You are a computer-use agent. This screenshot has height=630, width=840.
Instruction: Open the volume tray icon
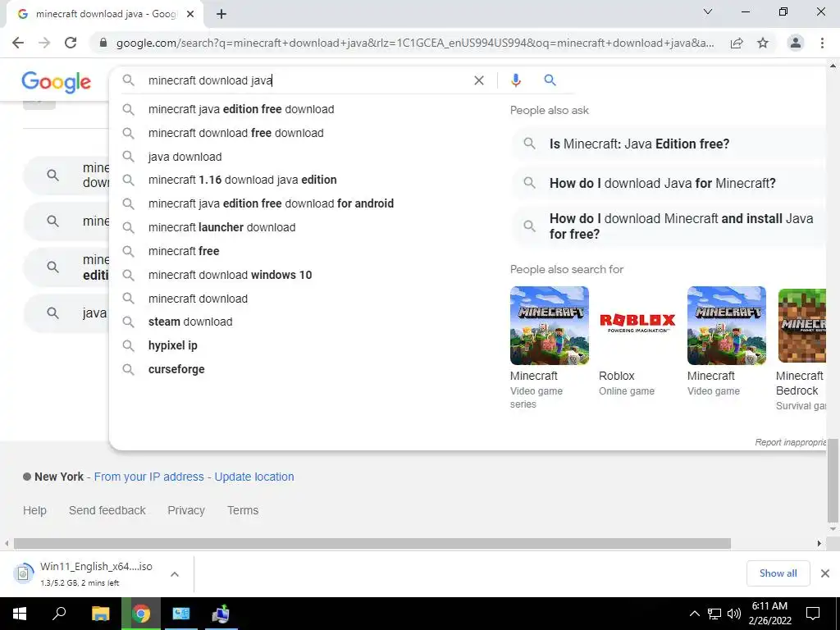pyautogui.click(x=734, y=614)
